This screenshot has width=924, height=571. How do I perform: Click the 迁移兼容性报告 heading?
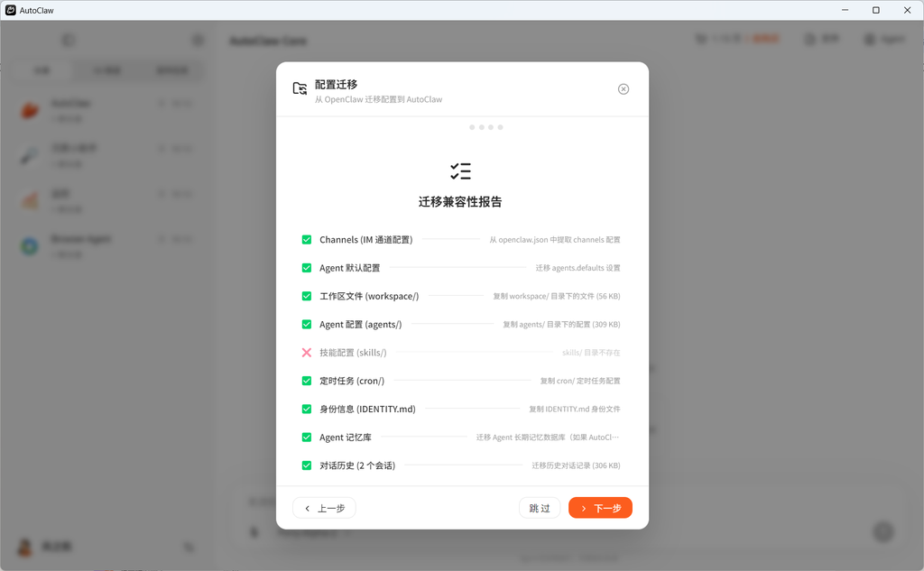click(460, 201)
